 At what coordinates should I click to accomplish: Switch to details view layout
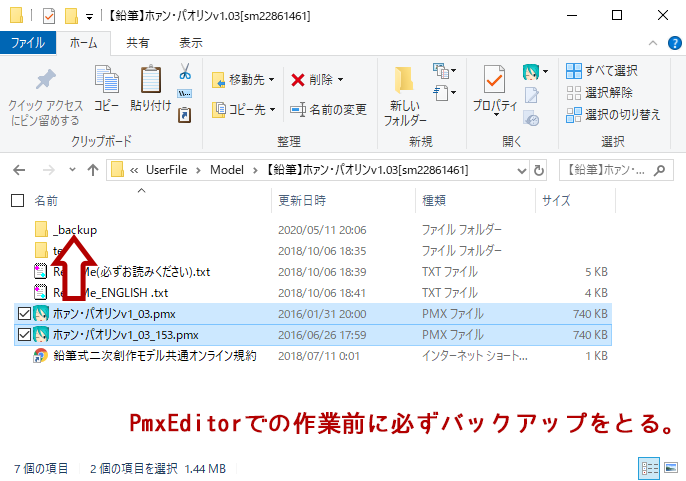click(x=649, y=468)
